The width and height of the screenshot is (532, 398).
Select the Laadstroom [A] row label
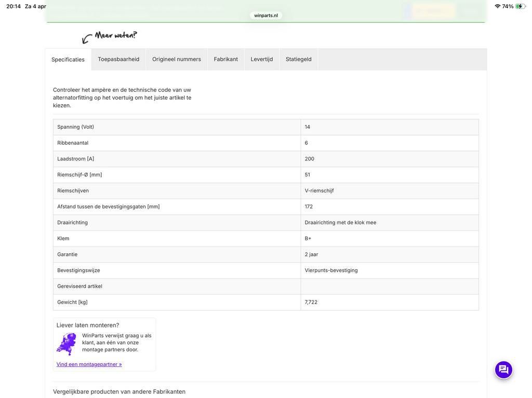(x=76, y=159)
